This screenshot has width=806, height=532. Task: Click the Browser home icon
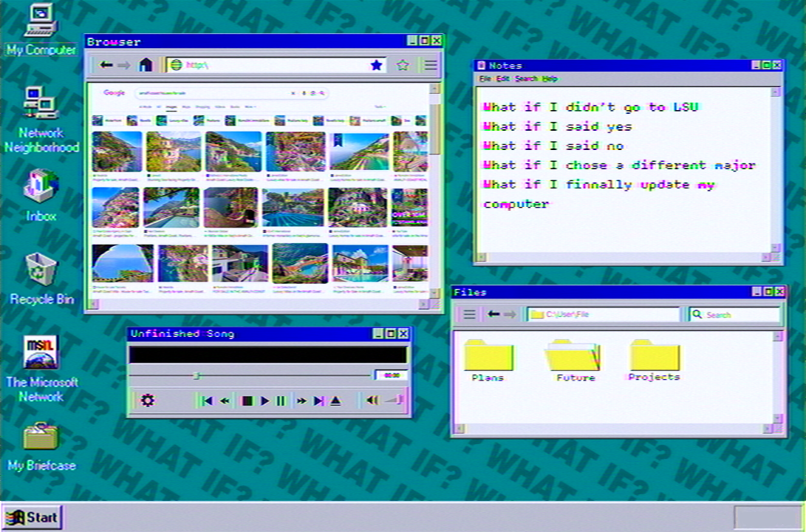[x=146, y=65]
